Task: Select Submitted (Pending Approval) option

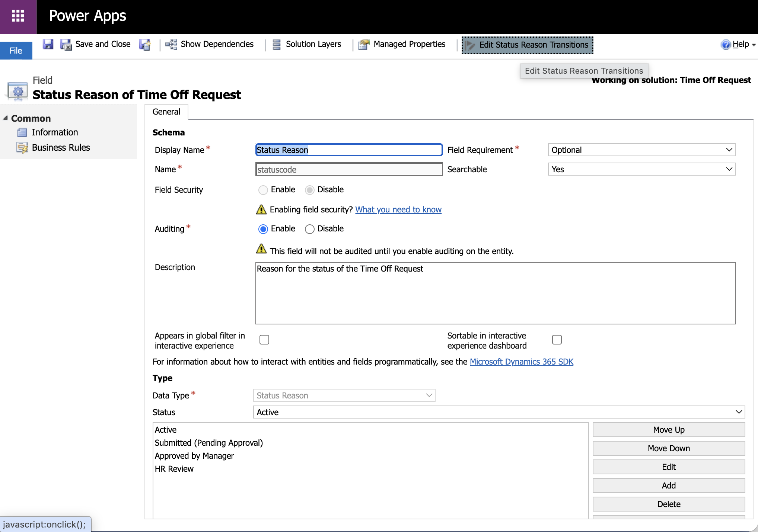Action: [x=209, y=443]
